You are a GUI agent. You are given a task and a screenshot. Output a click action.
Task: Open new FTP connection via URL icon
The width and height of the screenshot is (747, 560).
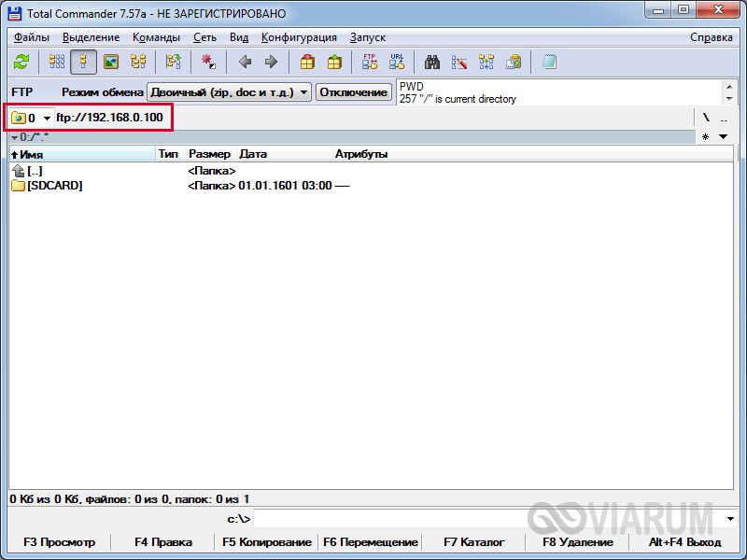pyautogui.click(x=397, y=62)
